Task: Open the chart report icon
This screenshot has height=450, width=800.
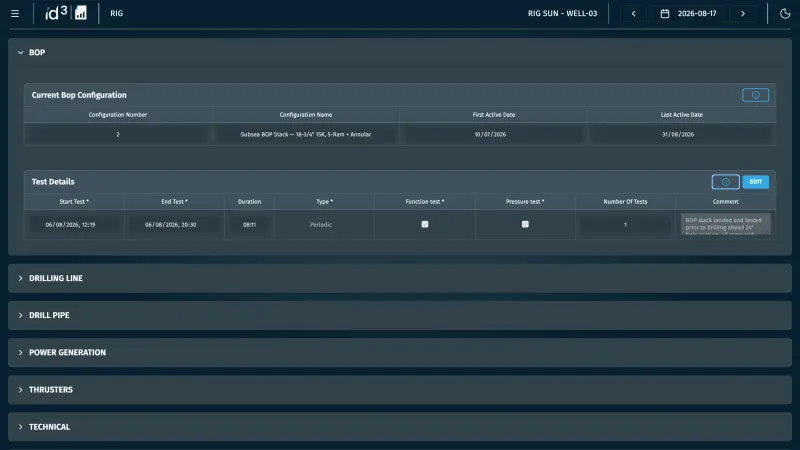Action: click(81, 13)
